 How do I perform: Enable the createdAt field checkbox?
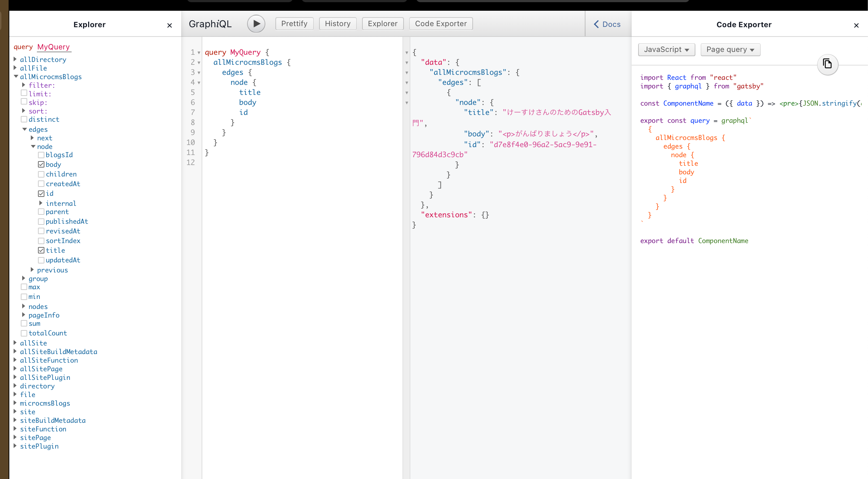click(x=41, y=184)
